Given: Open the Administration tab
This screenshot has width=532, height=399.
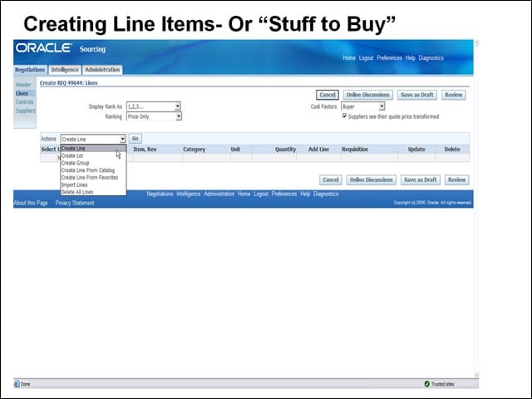Looking at the screenshot, I should click(102, 70).
